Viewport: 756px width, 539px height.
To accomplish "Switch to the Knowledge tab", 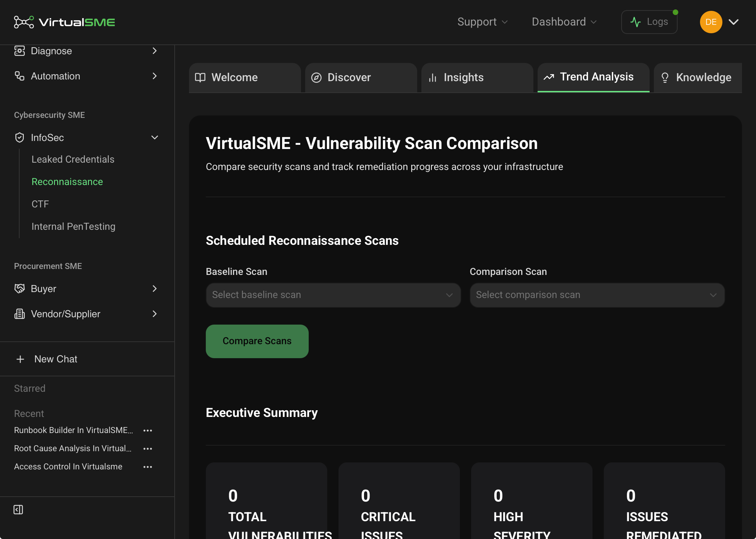I will (x=698, y=77).
